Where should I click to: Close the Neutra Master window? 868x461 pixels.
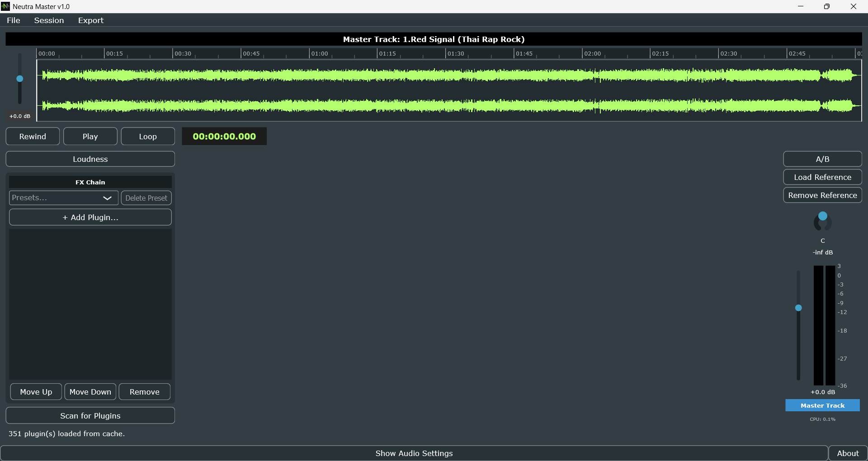point(854,6)
